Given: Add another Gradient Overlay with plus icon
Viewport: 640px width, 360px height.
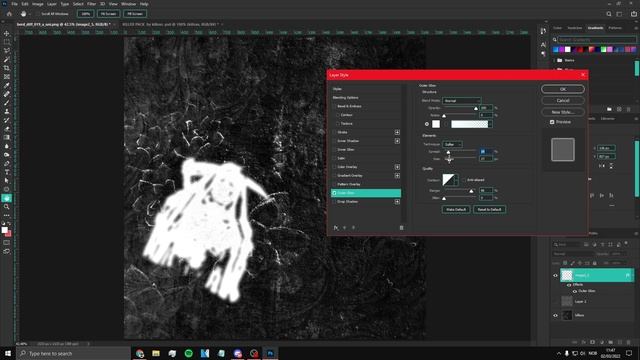Looking at the screenshot, I should point(397,176).
